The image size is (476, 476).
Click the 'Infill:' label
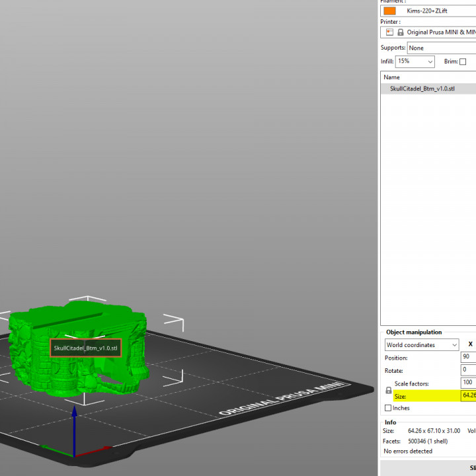(x=387, y=61)
